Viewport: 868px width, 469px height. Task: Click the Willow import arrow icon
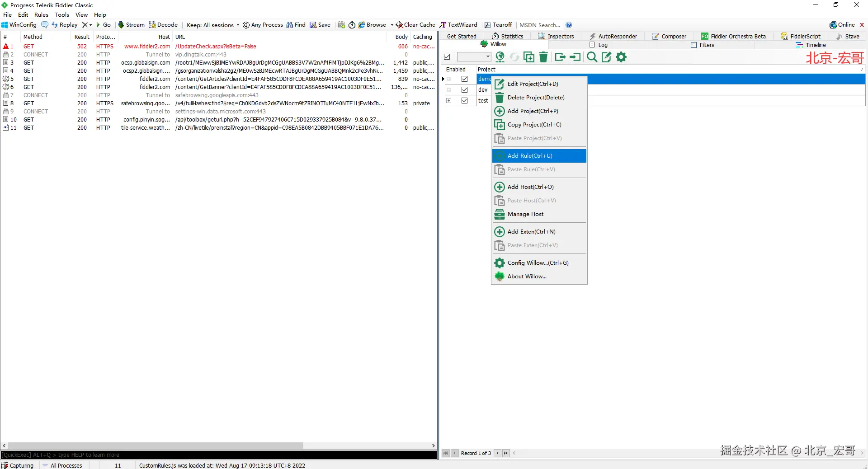point(575,57)
